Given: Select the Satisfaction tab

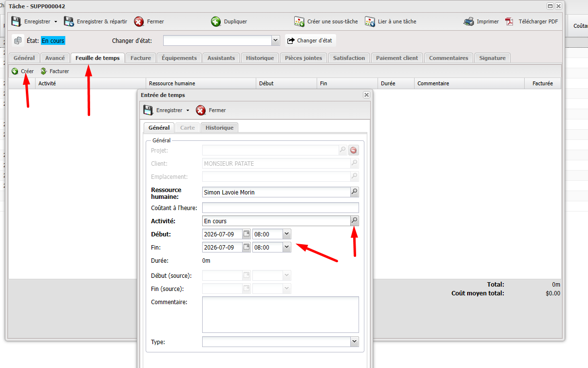Looking at the screenshot, I should (x=349, y=58).
